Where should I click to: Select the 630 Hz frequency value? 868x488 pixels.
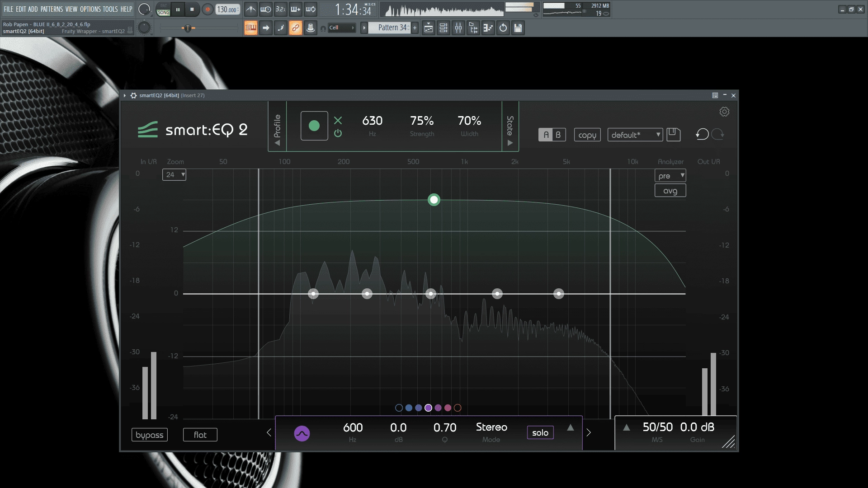pyautogui.click(x=372, y=121)
